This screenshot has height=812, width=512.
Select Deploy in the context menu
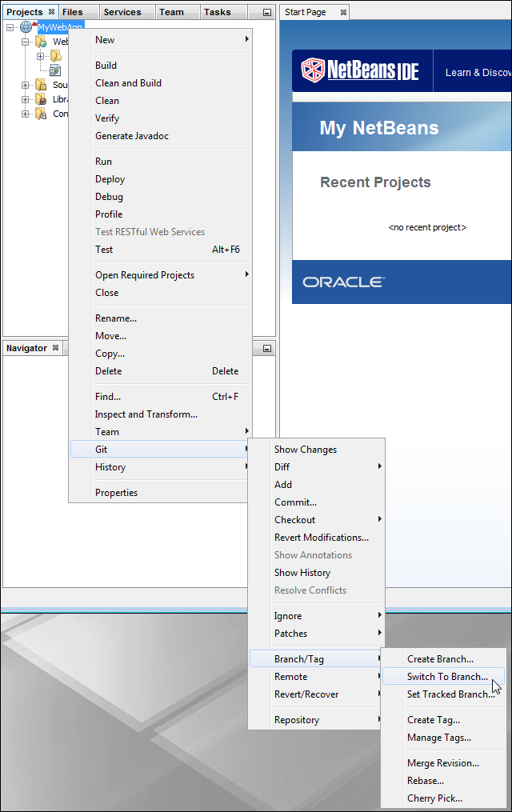tap(161, 179)
